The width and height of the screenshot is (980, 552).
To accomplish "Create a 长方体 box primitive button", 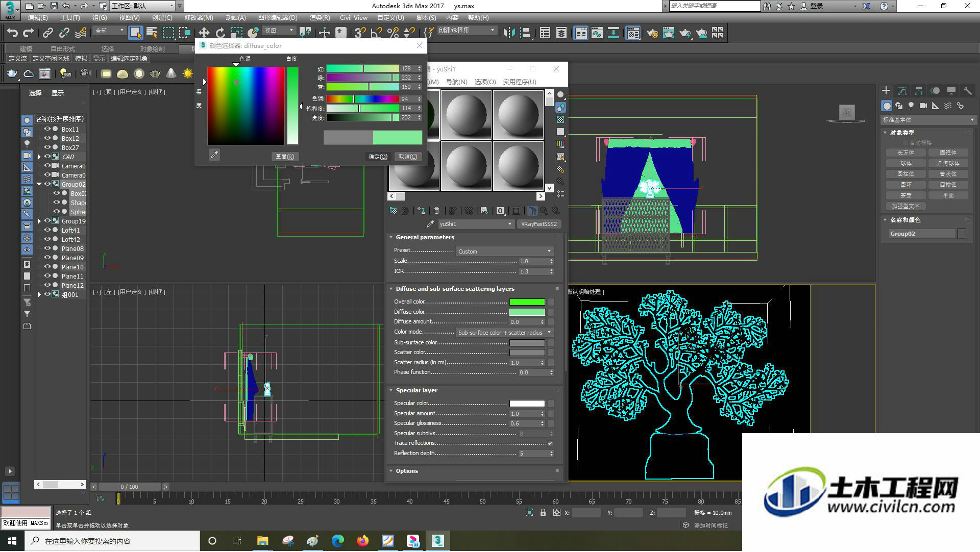I will [x=905, y=153].
